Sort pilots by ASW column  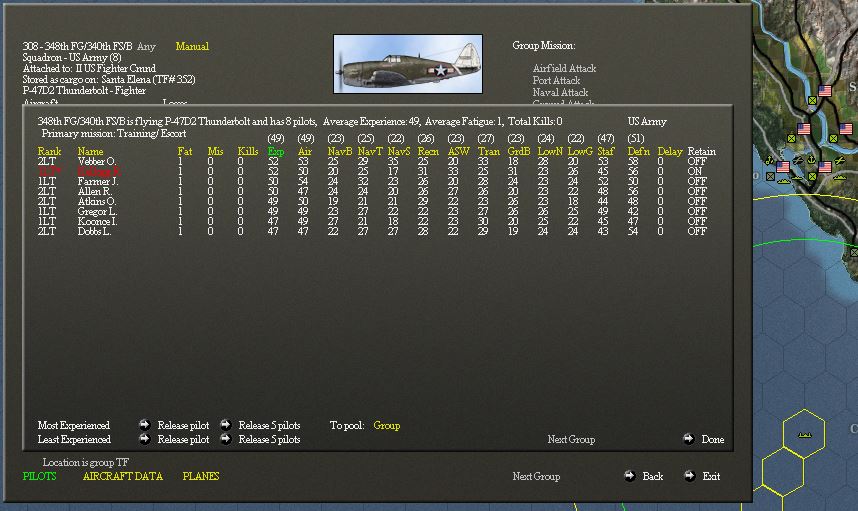459,151
